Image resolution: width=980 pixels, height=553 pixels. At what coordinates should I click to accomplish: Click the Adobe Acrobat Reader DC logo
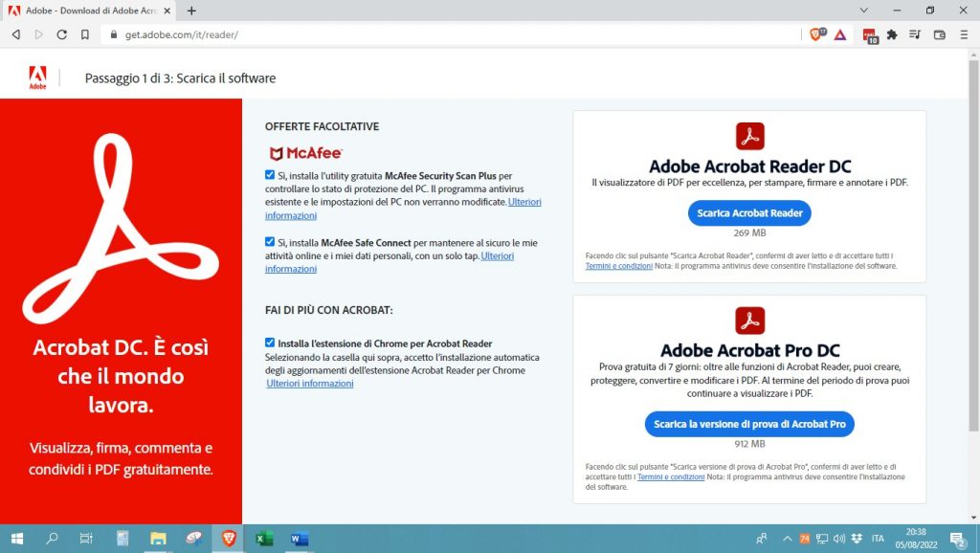coord(749,137)
